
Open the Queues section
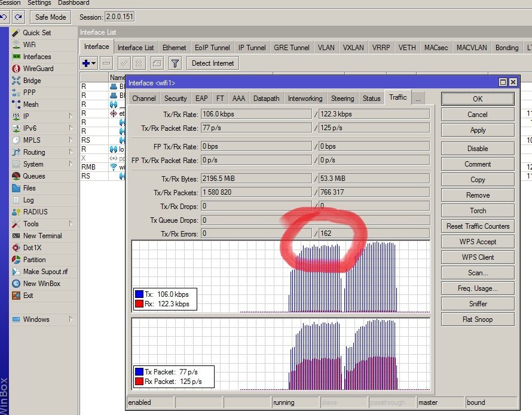34,176
